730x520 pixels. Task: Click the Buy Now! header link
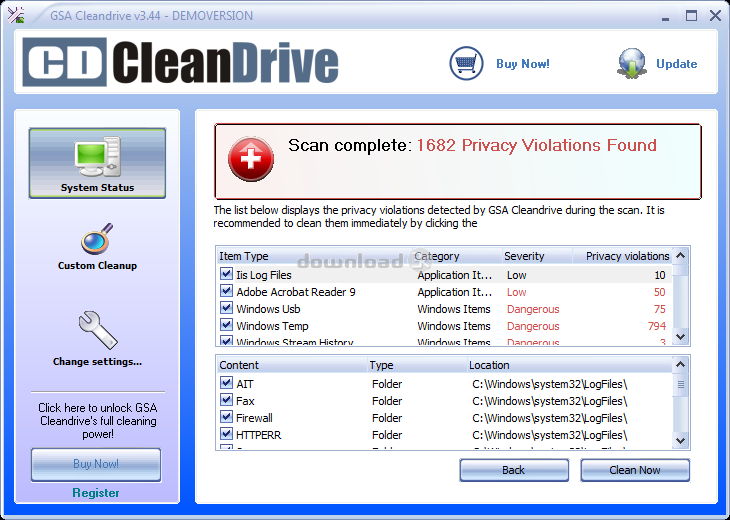click(523, 64)
